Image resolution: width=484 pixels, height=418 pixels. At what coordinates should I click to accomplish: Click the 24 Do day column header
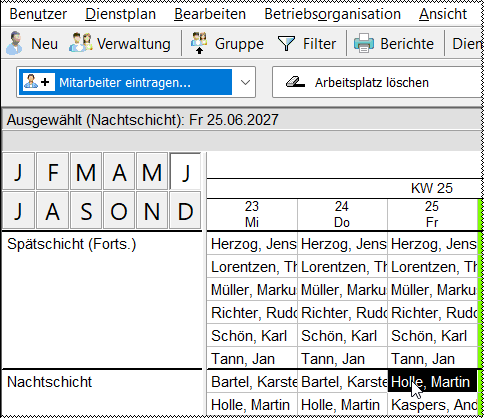click(x=342, y=214)
